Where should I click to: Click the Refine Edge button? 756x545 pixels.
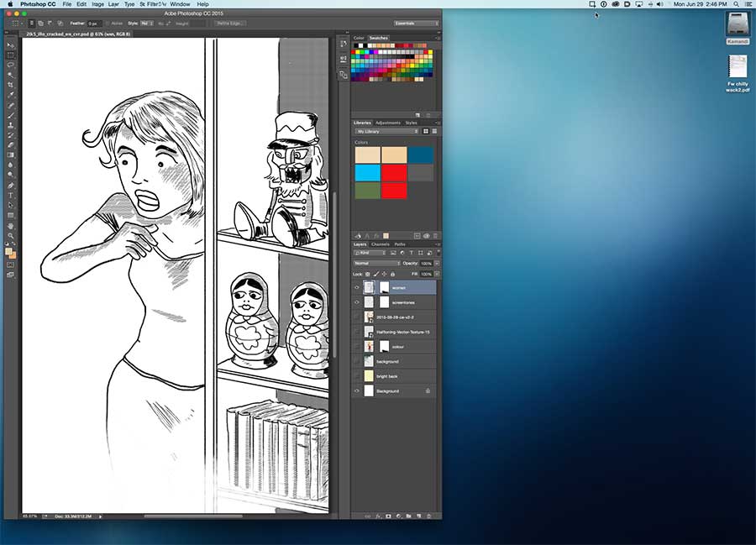coord(228,24)
